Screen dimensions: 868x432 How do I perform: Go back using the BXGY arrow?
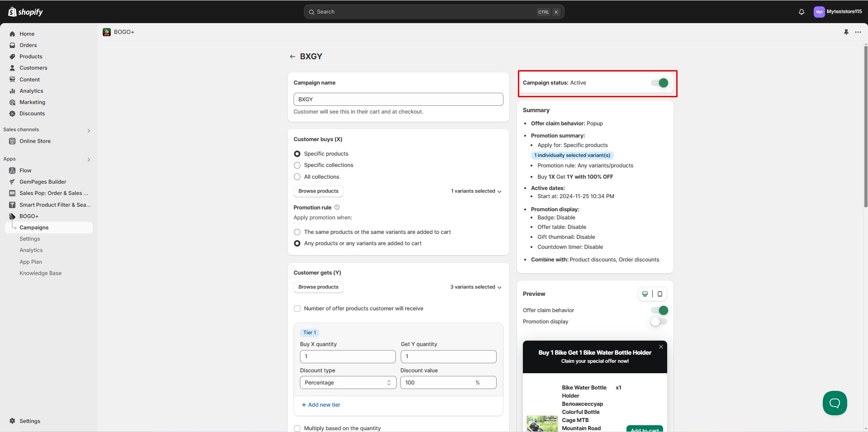(292, 57)
